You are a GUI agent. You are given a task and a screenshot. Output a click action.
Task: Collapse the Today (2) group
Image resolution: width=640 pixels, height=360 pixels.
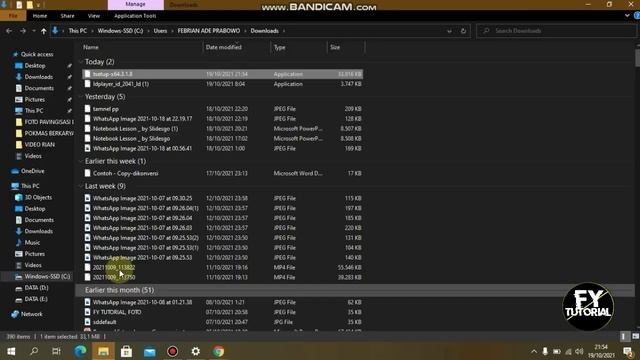(80, 62)
